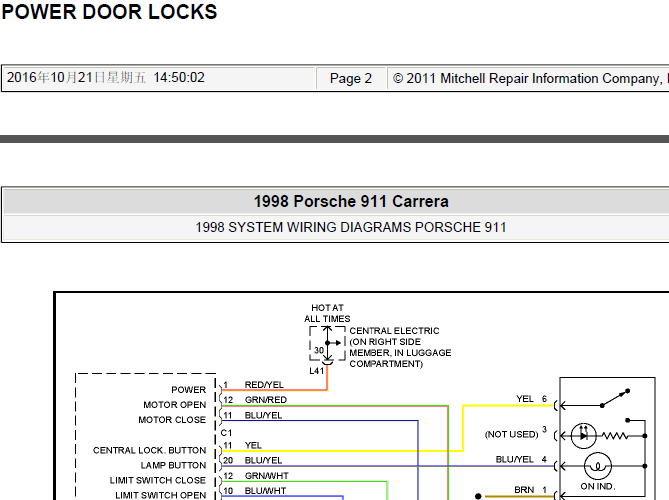669x500 pixels.
Task: Click the C1 connector label
Action: (x=226, y=433)
